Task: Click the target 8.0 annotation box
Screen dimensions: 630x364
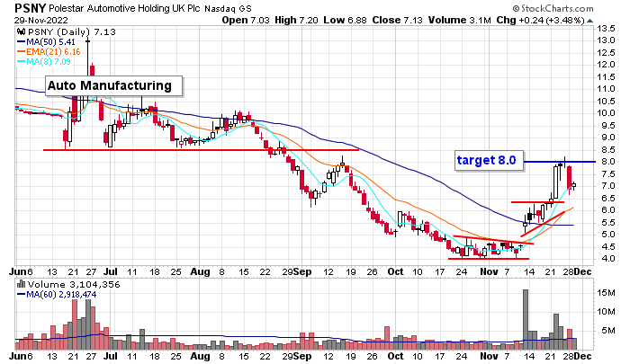Action: point(489,161)
